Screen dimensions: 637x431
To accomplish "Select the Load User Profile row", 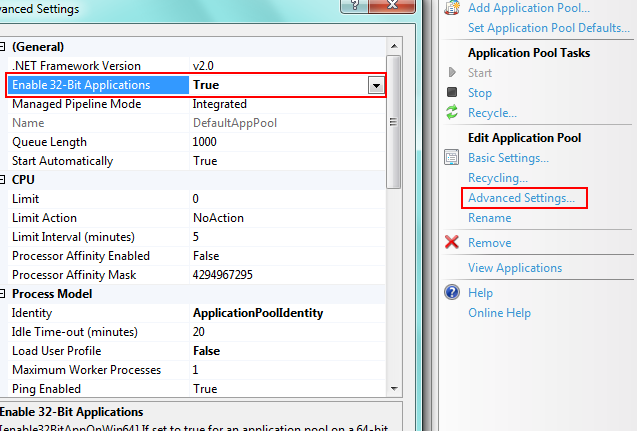I will (197, 351).
